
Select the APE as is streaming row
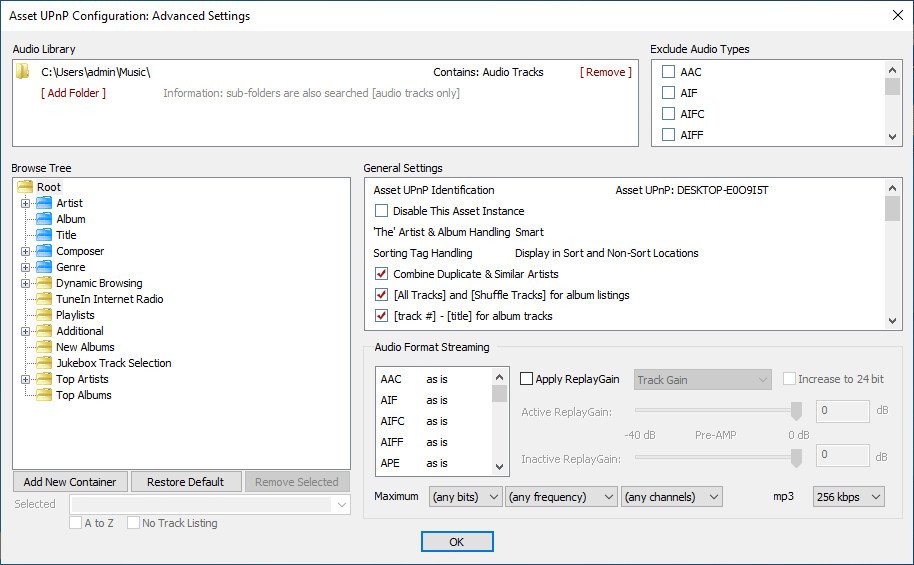[434, 463]
